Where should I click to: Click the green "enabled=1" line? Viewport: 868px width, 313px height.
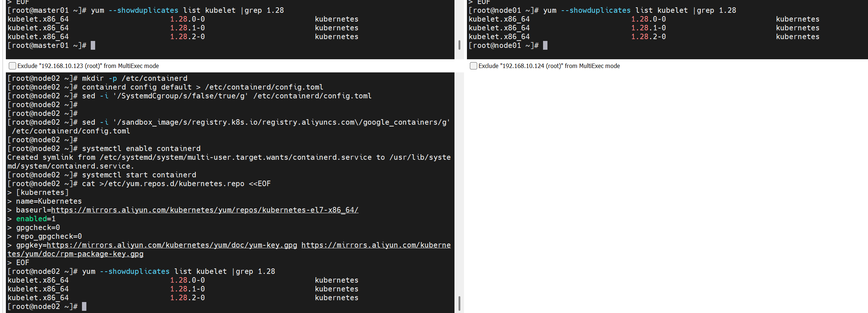[x=36, y=219]
